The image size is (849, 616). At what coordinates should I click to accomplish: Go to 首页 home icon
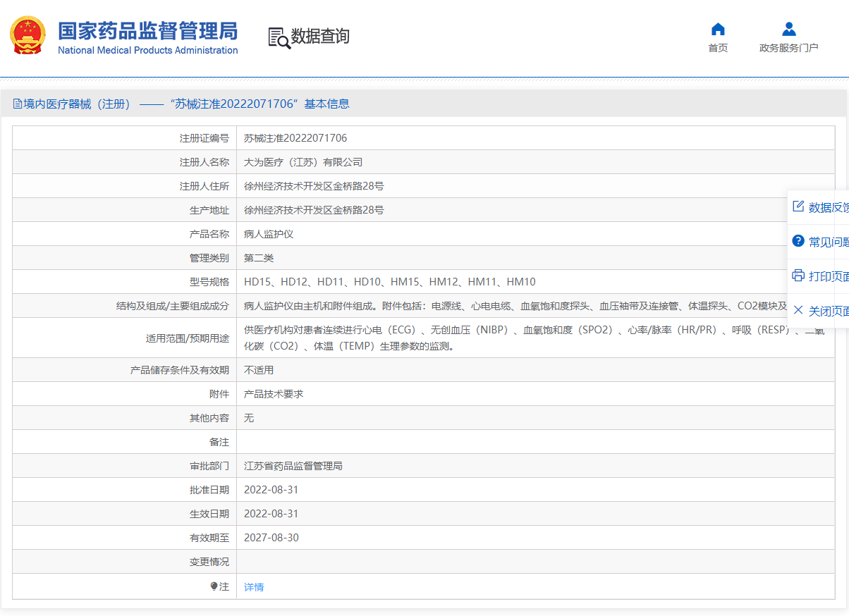(718, 29)
